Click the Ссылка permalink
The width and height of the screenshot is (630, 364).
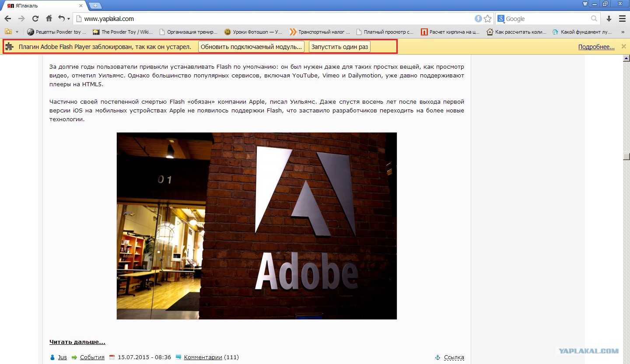(454, 357)
